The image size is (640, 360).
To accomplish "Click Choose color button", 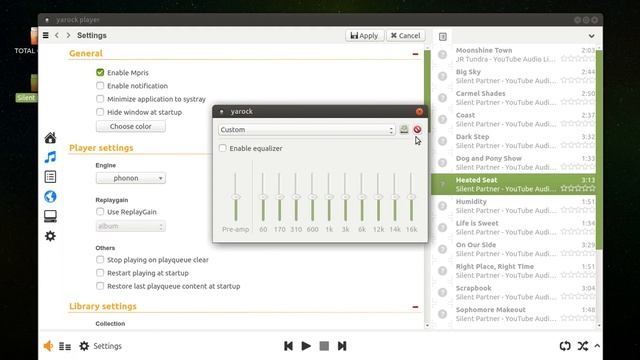I will [x=131, y=127].
